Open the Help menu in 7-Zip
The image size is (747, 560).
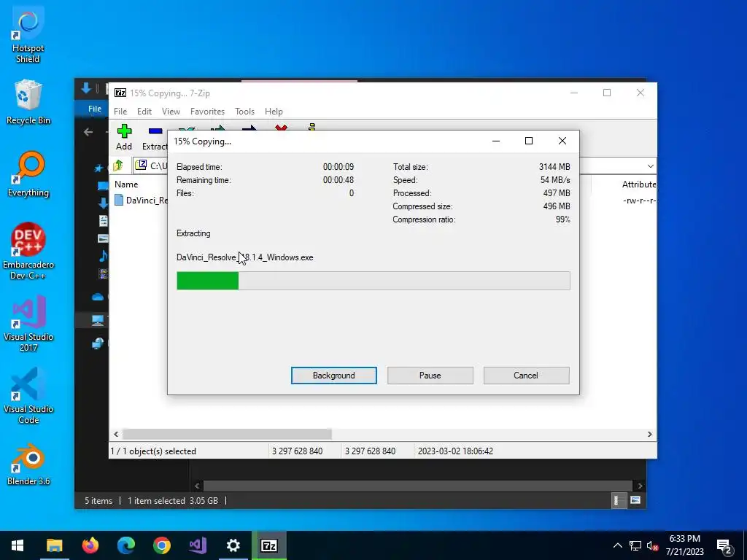tap(274, 112)
